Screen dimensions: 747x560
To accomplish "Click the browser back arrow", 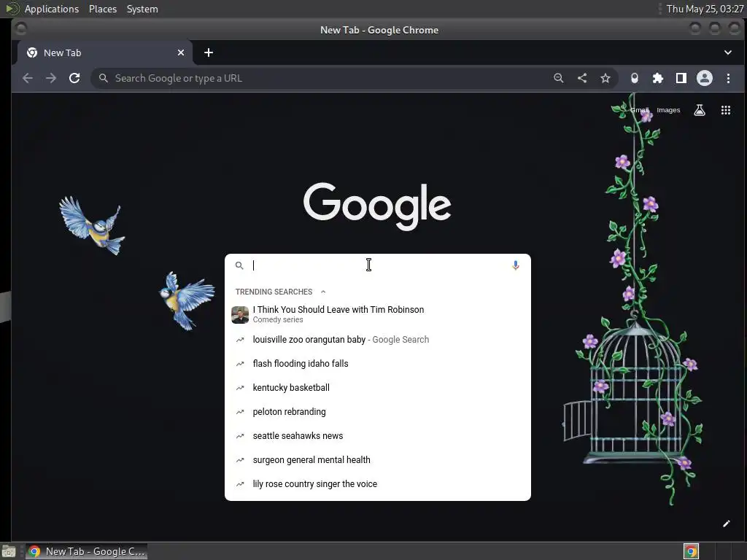I will [28, 78].
